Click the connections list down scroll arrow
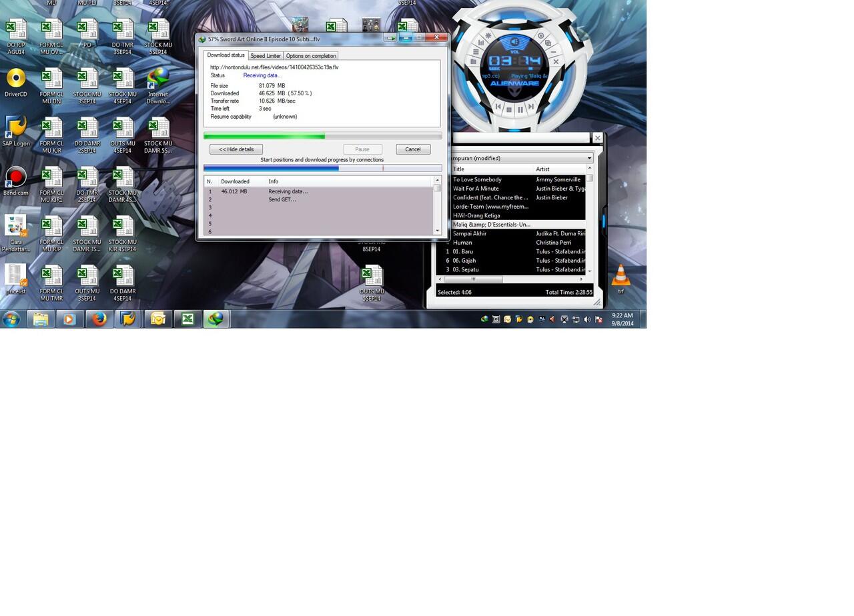Screen dimensions: 854x616 point(438,231)
